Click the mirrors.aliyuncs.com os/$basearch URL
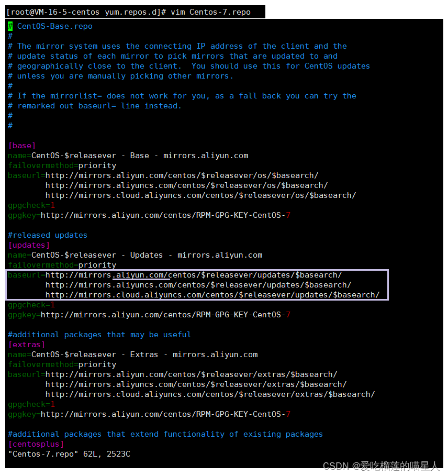The image size is (448, 476). (186, 185)
